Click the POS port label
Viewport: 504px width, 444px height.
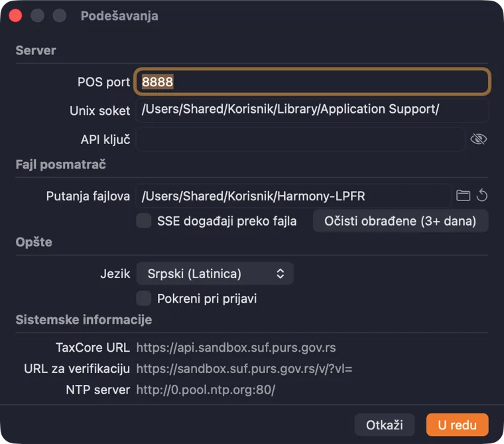(103, 82)
